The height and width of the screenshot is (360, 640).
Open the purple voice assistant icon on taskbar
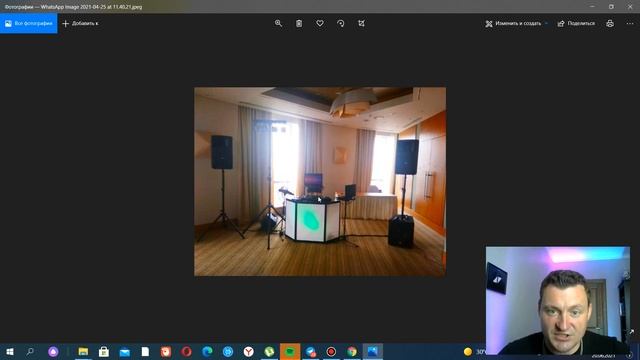pos(53,351)
